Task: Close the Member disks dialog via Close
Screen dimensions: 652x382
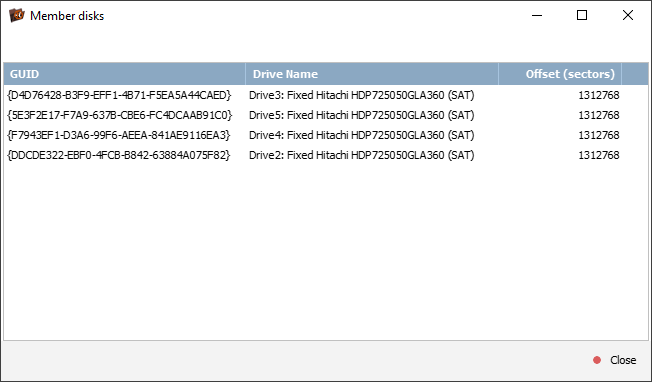Action: click(623, 360)
